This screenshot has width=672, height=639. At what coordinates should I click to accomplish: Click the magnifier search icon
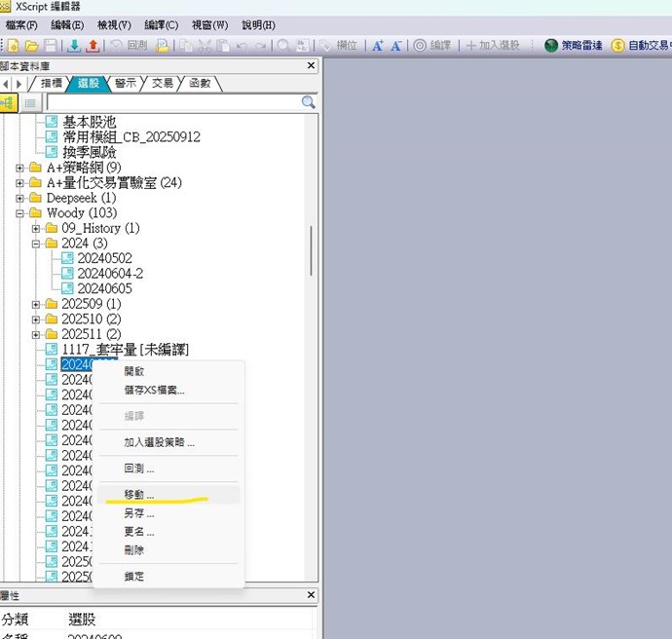308,102
